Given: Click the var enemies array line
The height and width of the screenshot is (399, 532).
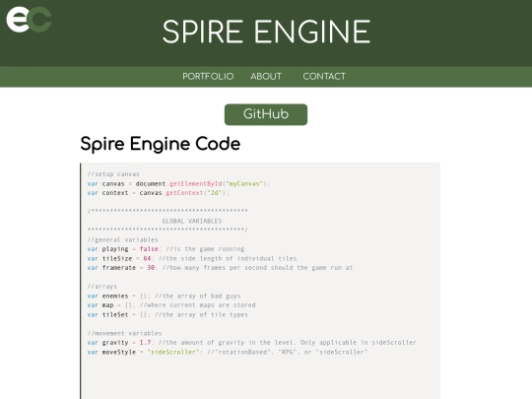Looking at the screenshot, I should tap(164, 296).
